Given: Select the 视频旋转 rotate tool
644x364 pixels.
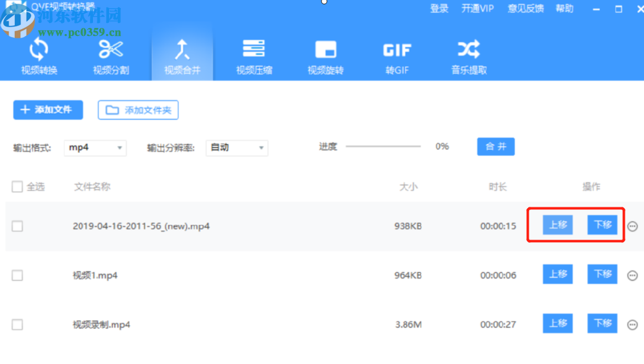Looking at the screenshot, I should click(325, 56).
